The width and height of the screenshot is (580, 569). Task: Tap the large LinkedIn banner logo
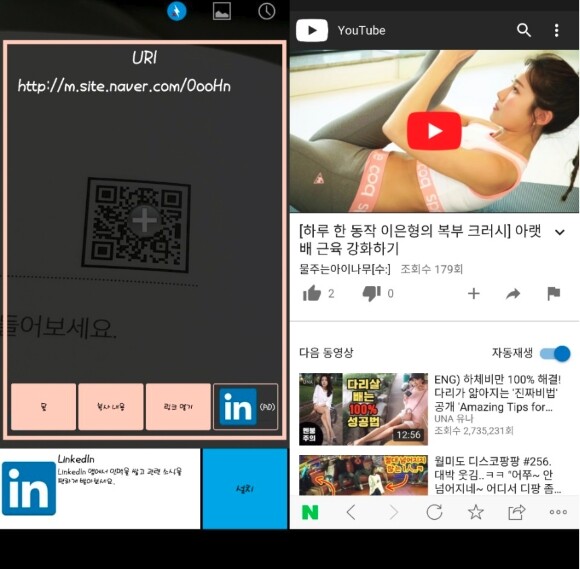[29, 488]
